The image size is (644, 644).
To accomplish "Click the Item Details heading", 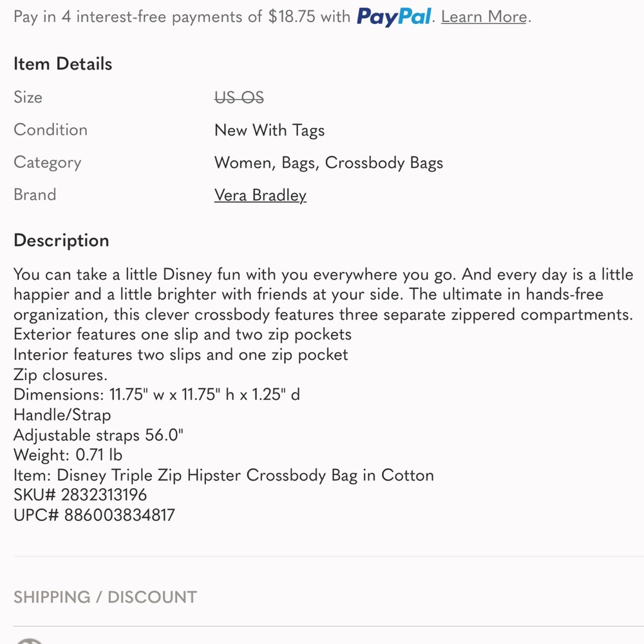I will 62,64.
